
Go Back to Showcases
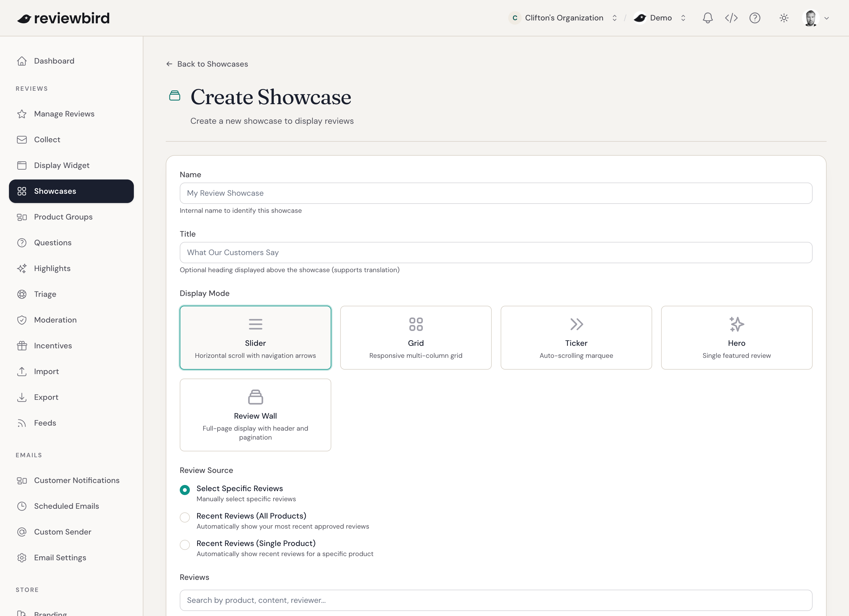pos(207,64)
